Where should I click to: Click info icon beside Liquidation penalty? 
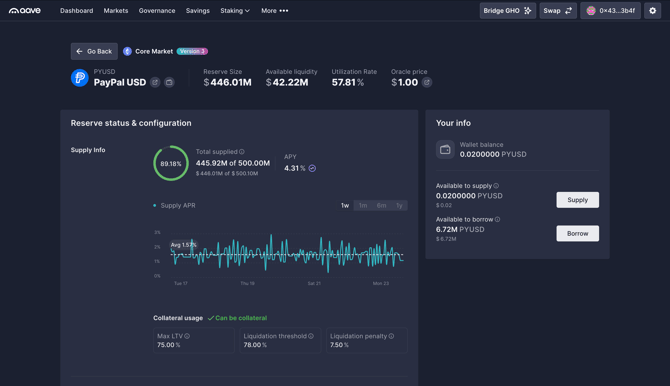[x=391, y=336]
